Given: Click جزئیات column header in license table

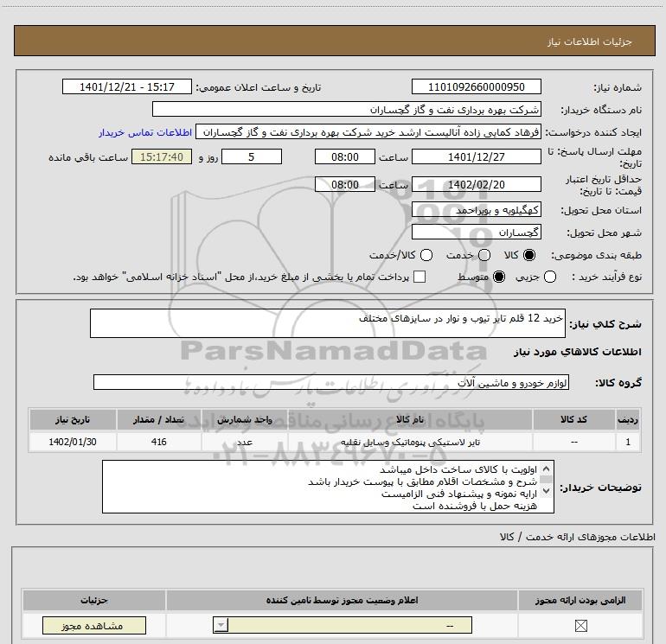Looking at the screenshot, I should click(94, 600).
